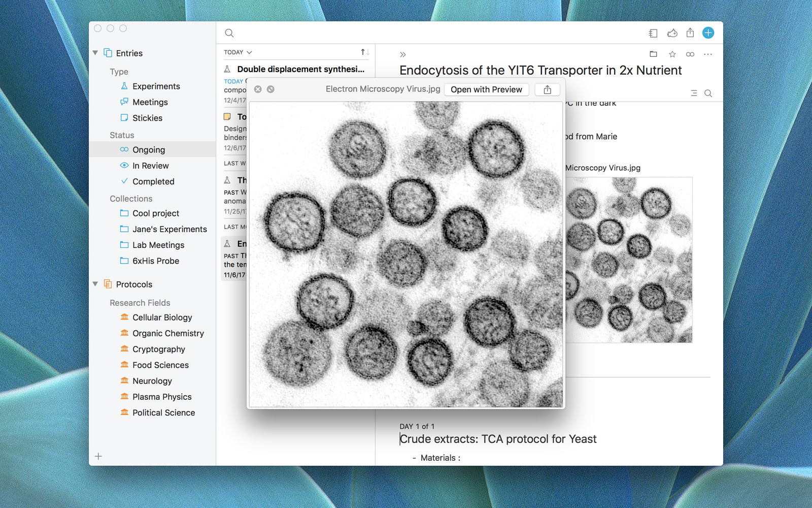The width and height of the screenshot is (812, 508).
Task: Collapse the Entries section triangle
Action: point(95,53)
